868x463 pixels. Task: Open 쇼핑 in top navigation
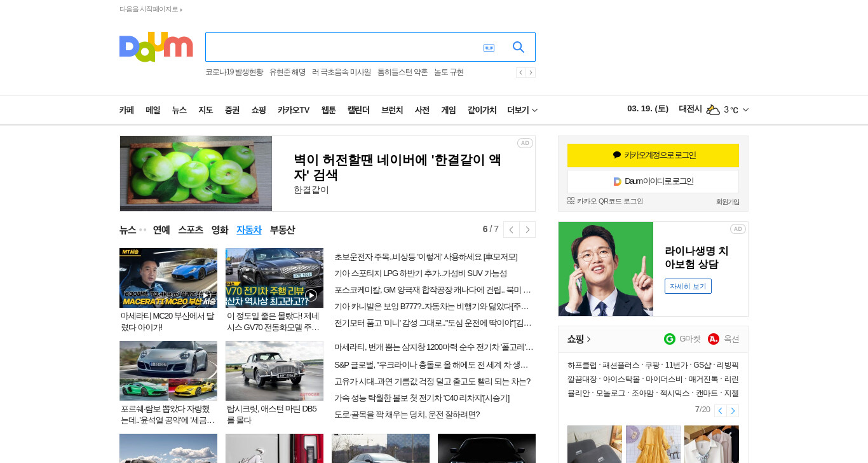pos(259,110)
